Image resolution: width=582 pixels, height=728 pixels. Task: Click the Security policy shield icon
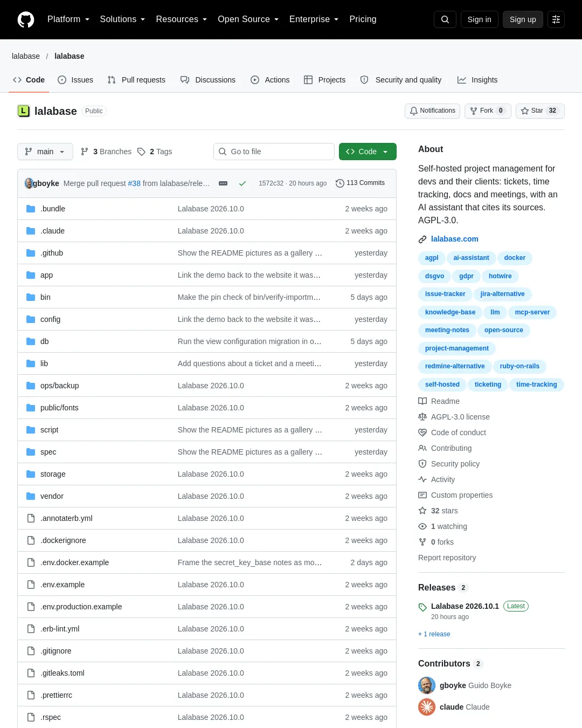[422, 464]
